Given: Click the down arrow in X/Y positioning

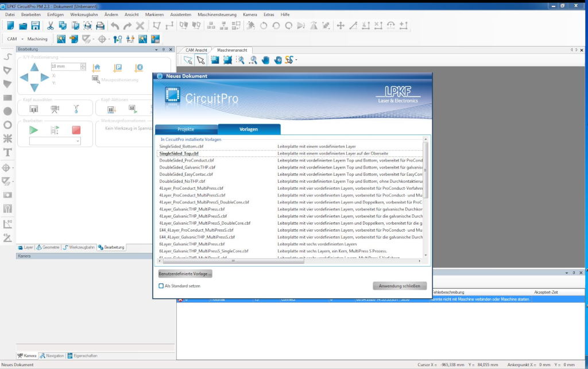Looking at the screenshot, I should click(34, 87).
